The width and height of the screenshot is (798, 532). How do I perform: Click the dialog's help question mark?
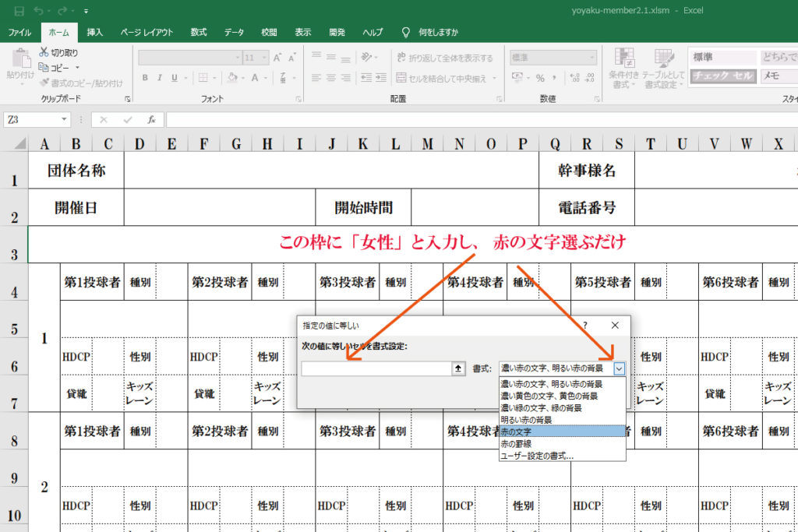(x=585, y=326)
